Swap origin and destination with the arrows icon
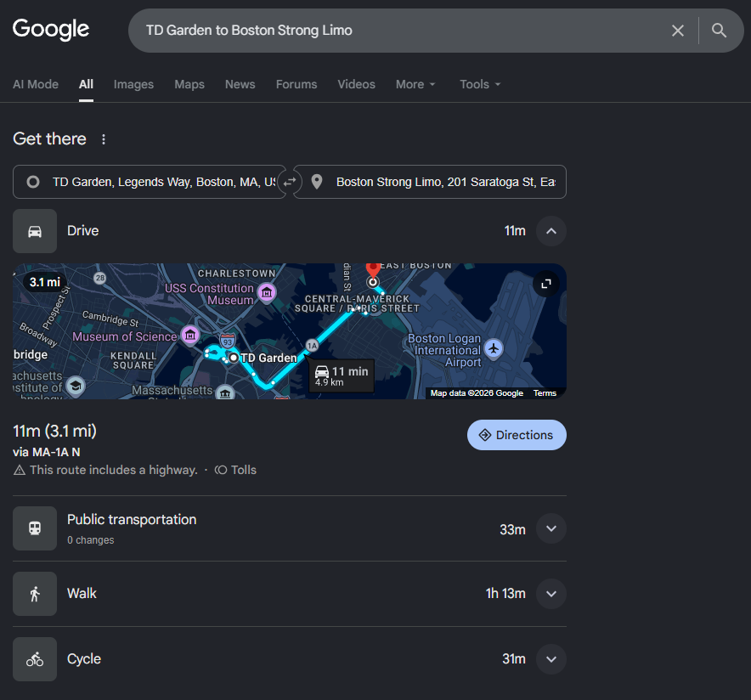Image resolution: width=751 pixels, height=700 pixels. click(290, 182)
